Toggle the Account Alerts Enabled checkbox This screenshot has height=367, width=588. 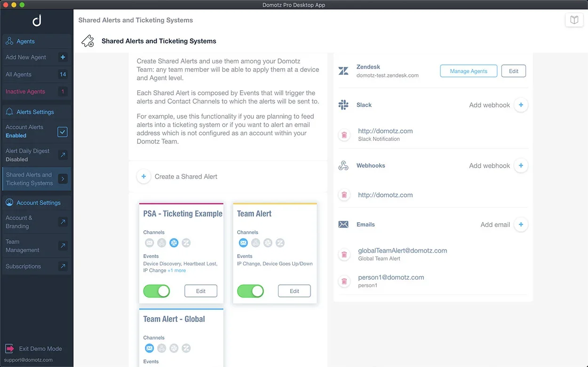[x=63, y=132]
